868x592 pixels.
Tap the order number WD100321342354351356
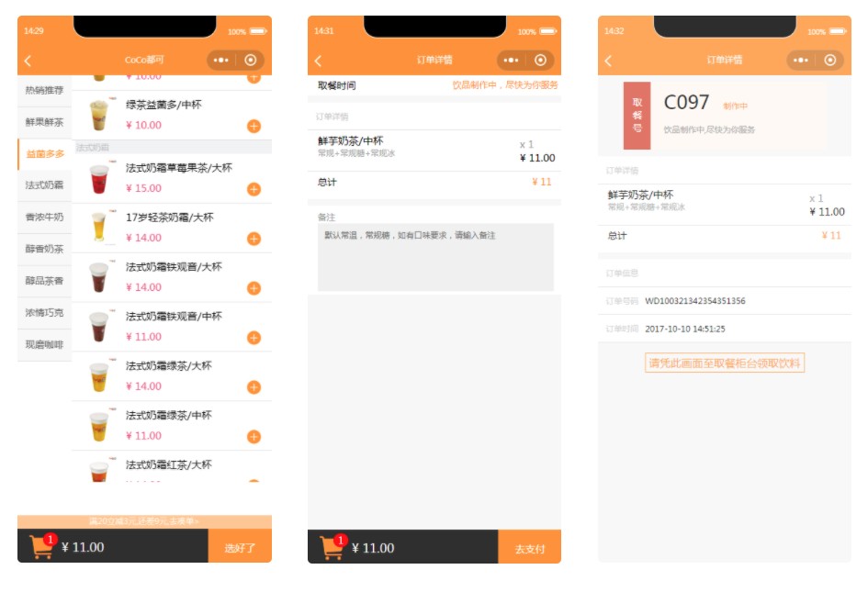[694, 301]
